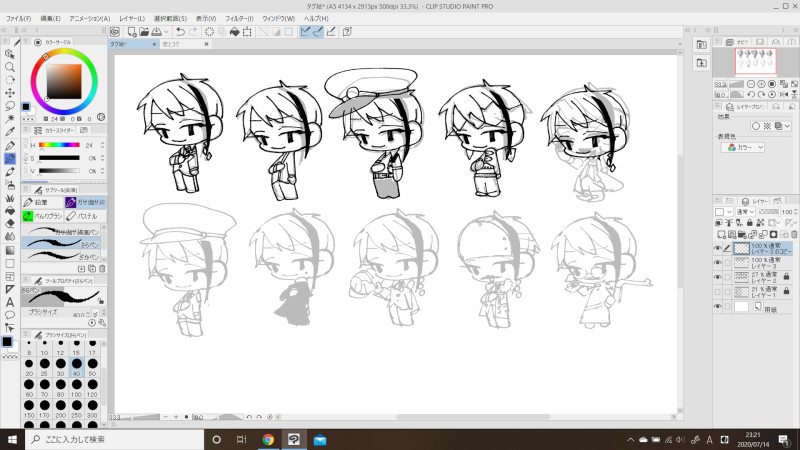This screenshot has height=450, width=800.
Task: Open the layer blend mode 通常 dropdown
Action: [x=745, y=212]
